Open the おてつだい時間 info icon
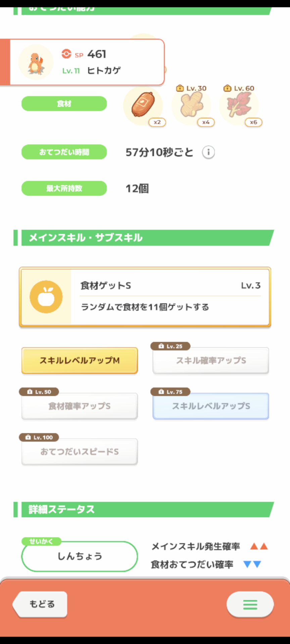This screenshot has height=644, width=290. click(x=208, y=152)
